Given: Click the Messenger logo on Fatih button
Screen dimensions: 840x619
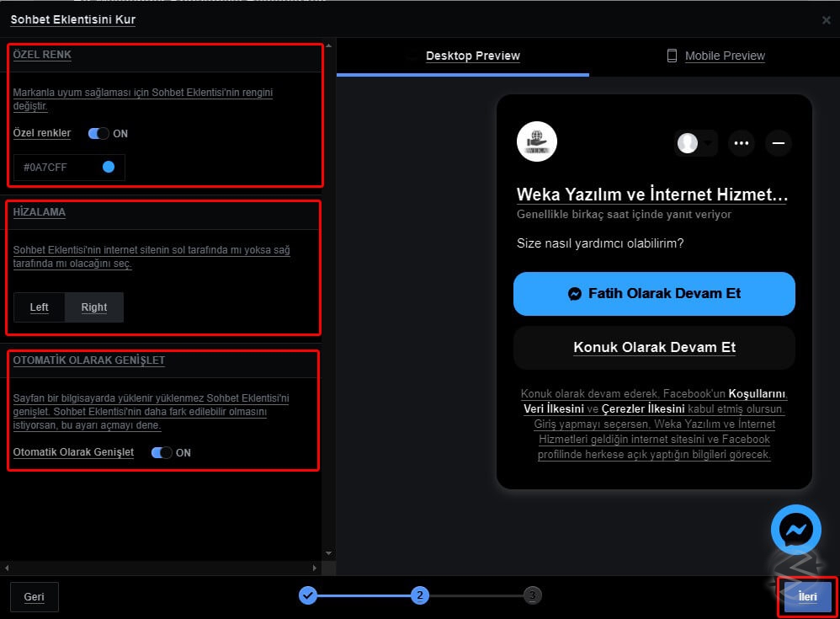Looking at the screenshot, I should coord(575,294).
